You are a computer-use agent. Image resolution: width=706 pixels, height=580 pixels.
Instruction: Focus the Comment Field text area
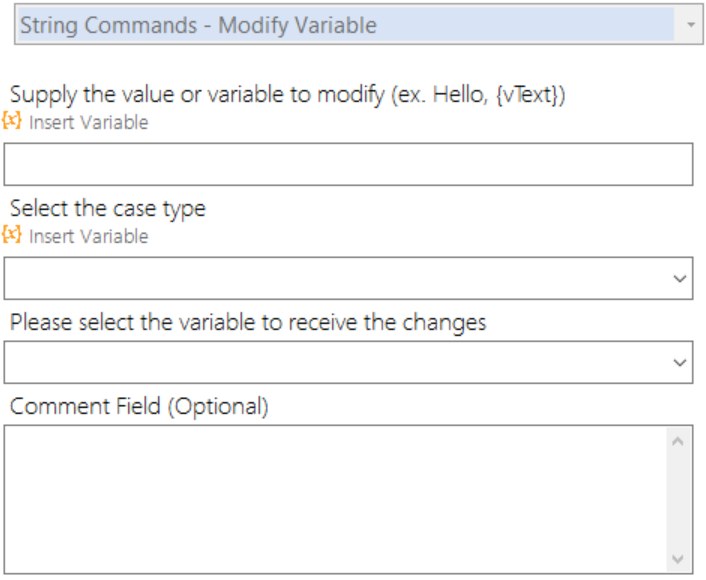(x=335, y=500)
